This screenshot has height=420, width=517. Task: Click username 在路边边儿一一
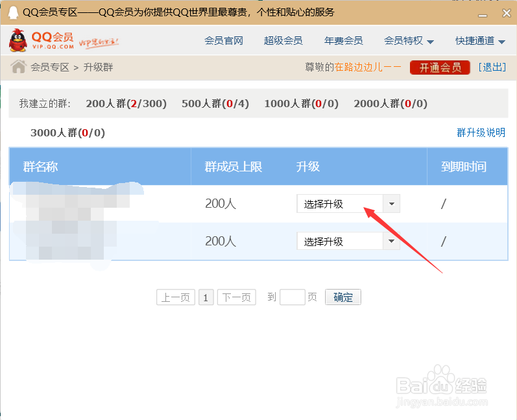tap(368, 68)
